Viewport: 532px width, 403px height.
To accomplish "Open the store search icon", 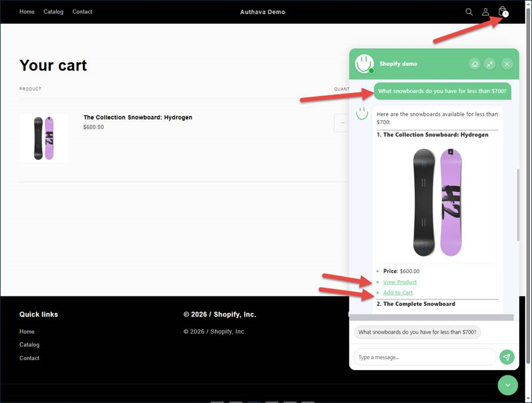I will click(x=469, y=12).
